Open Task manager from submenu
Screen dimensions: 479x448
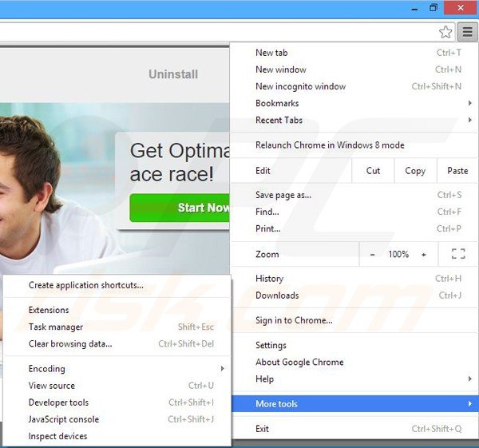pos(117,327)
